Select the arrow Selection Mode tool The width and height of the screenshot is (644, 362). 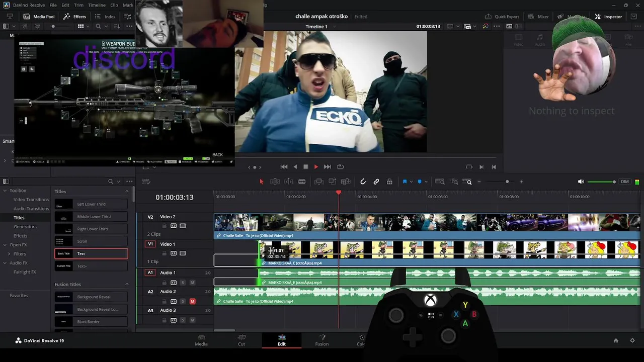click(x=261, y=182)
